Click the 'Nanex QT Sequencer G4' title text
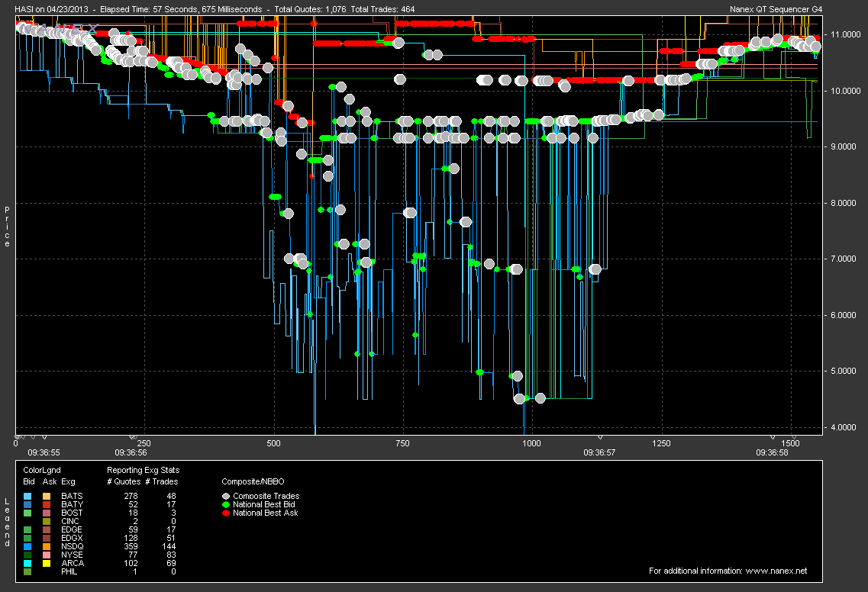868x592 pixels. click(x=776, y=9)
